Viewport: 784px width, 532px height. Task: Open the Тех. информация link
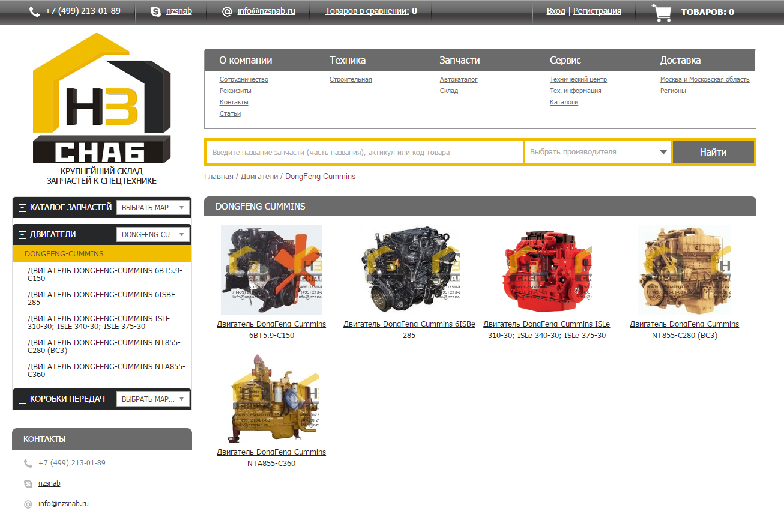pos(575,91)
